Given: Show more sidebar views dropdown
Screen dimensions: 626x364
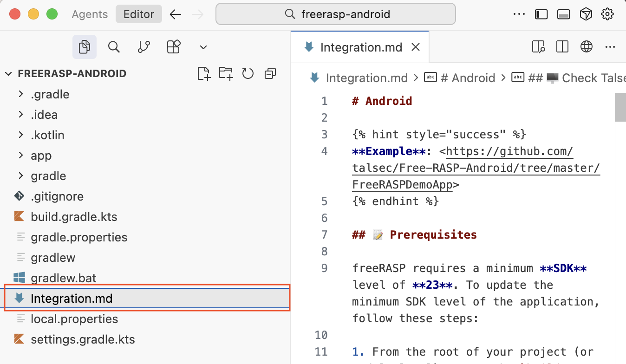Looking at the screenshot, I should pos(203,47).
